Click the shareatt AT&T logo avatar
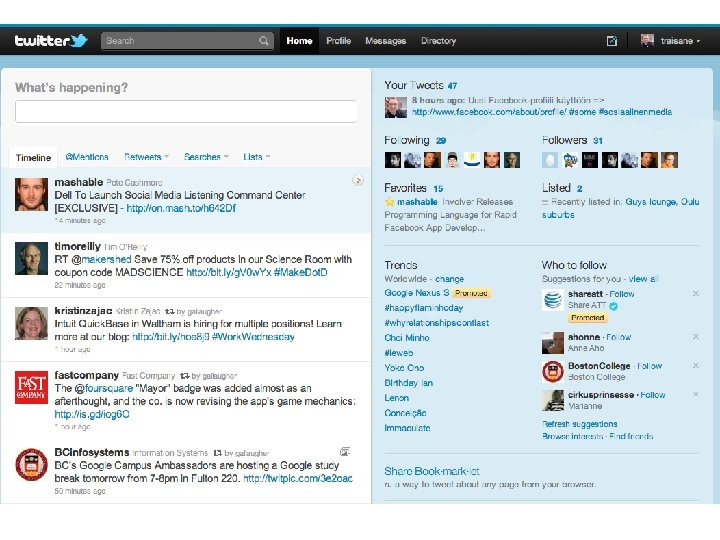Viewport: 720px width, 540px height. coord(553,300)
